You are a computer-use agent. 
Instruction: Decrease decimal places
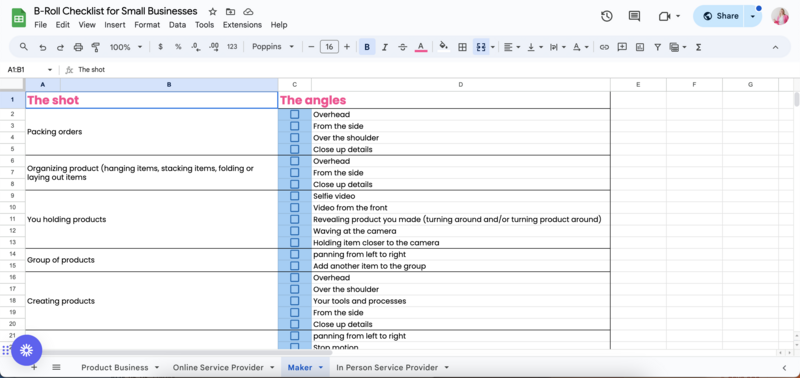point(195,47)
